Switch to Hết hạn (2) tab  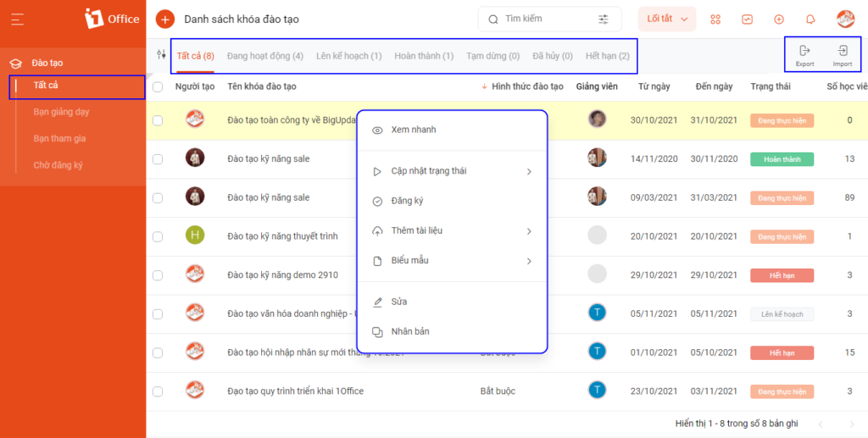point(607,56)
